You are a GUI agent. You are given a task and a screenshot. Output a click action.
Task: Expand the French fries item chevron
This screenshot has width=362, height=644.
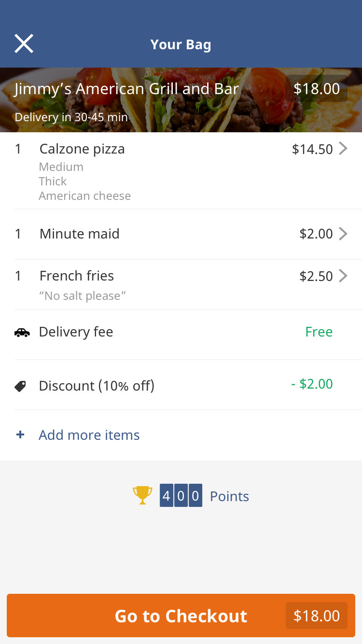[x=343, y=276]
